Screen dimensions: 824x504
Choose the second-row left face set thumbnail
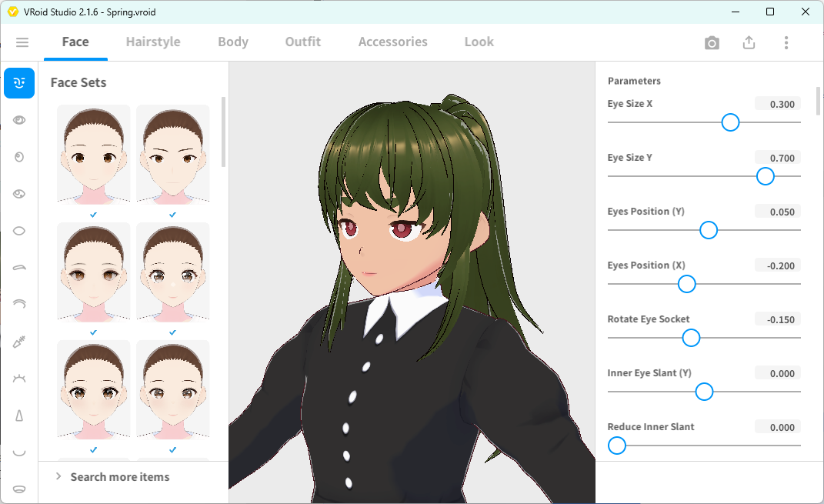click(94, 272)
